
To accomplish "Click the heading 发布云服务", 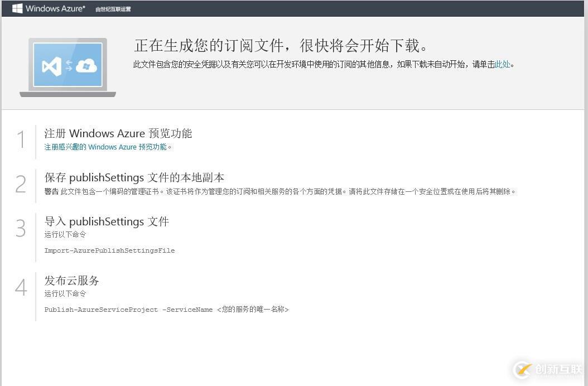I will [x=71, y=280].
